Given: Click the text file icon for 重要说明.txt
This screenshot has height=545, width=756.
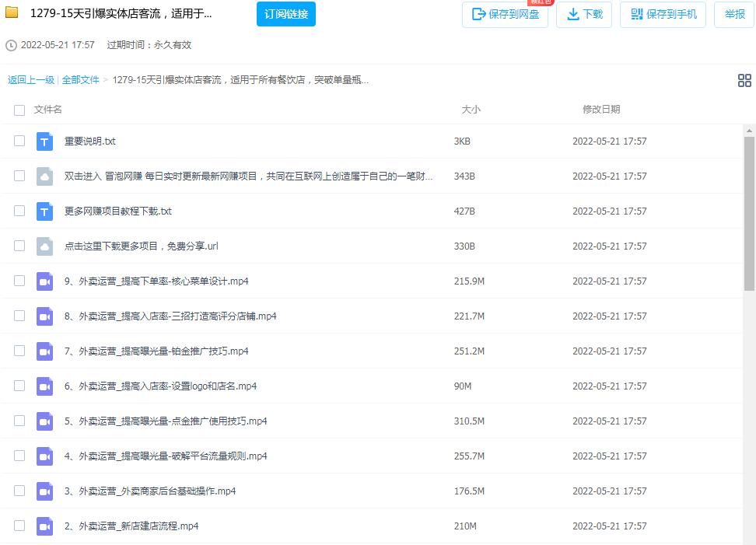Looking at the screenshot, I should coord(44,141).
